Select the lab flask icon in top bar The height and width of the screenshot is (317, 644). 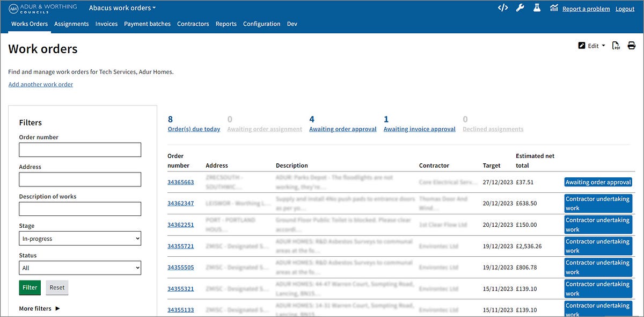(537, 8)
